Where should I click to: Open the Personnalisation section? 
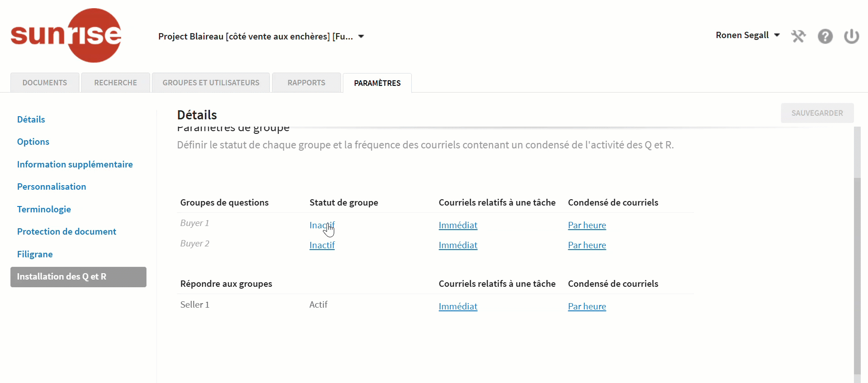pos(51,187)
